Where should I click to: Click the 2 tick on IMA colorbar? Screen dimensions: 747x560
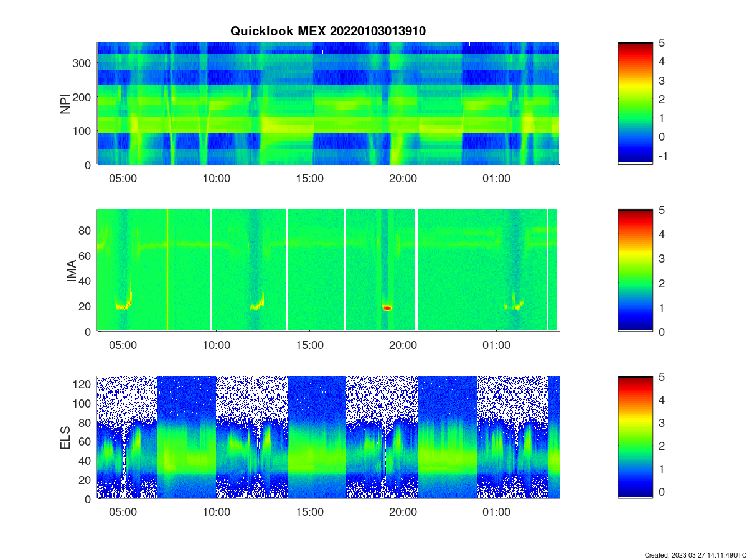click(x=662, y=283)
